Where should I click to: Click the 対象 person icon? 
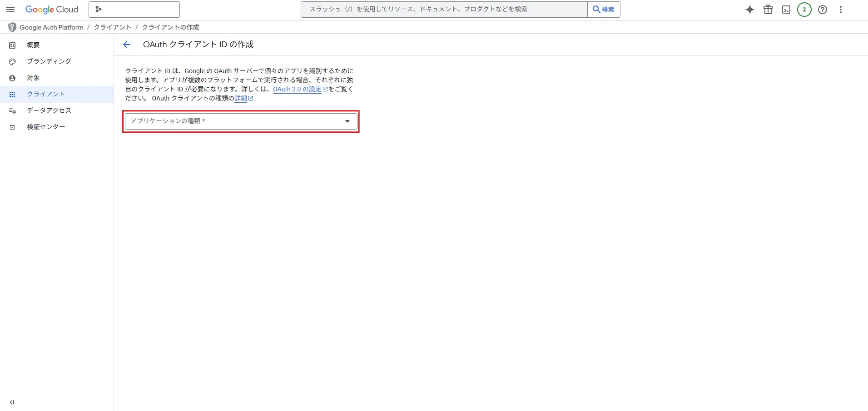pyautogui.click(x=12, y=78)
